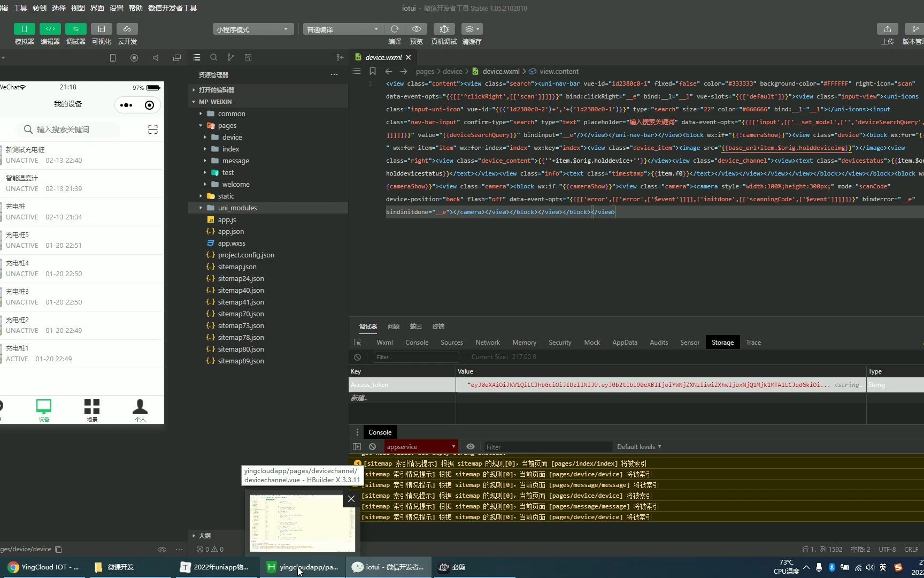Click the simulator phone device icon

tap(113, 58)
